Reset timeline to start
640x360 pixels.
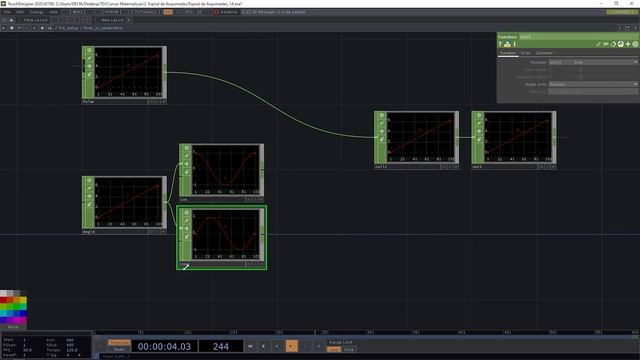point(250,346)
